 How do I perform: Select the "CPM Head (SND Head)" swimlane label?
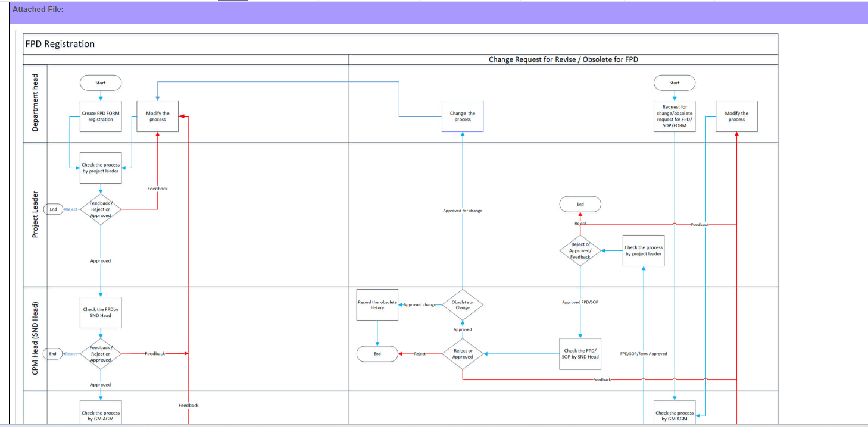click(35, 337)
